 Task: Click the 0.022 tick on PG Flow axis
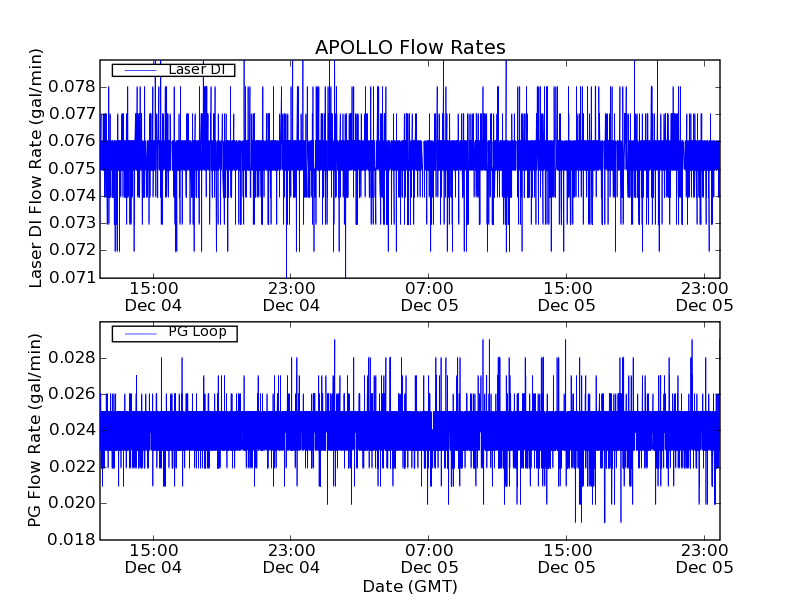(x=72, y=467)
